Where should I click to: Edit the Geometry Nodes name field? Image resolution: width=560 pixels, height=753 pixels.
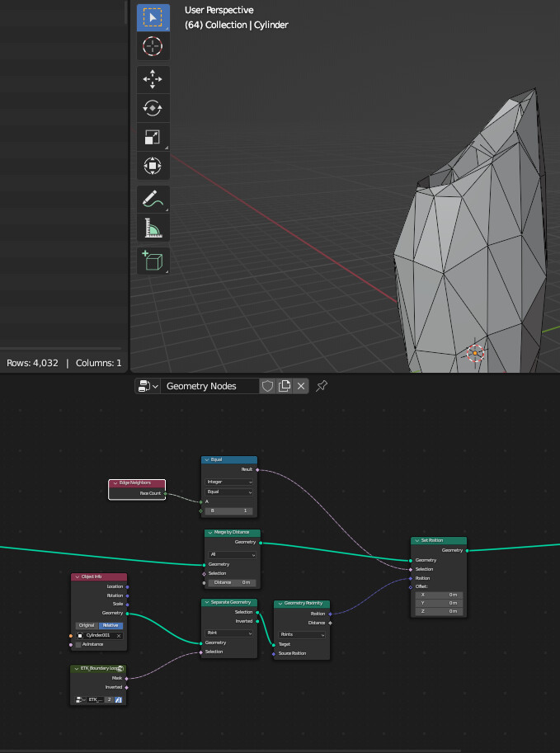pos(209,386)
